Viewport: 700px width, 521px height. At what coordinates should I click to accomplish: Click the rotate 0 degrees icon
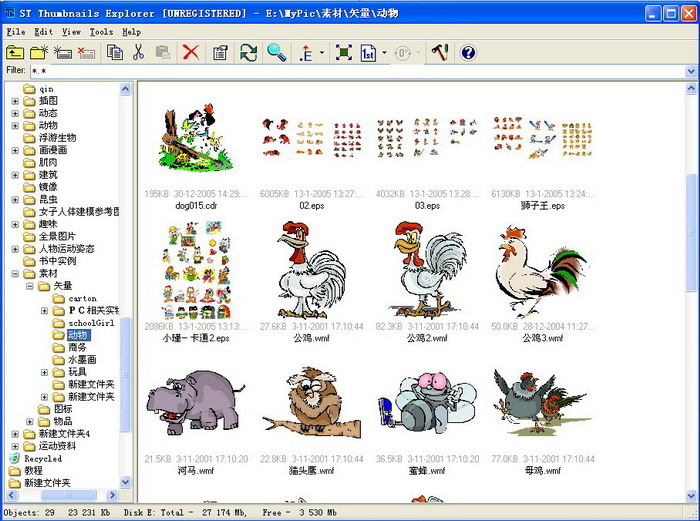click(402, 53)
